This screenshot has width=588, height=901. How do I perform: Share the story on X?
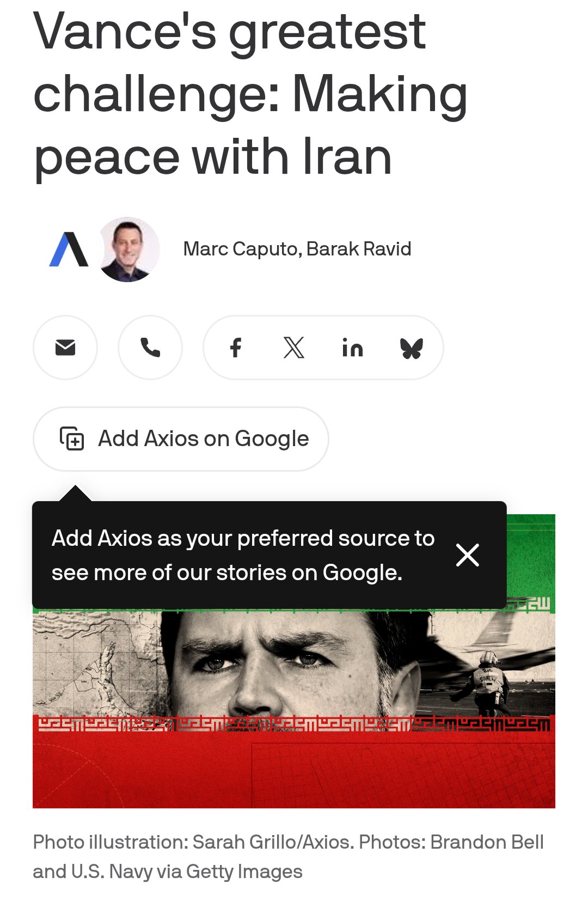pyautogui.click(x=294, y=348)
